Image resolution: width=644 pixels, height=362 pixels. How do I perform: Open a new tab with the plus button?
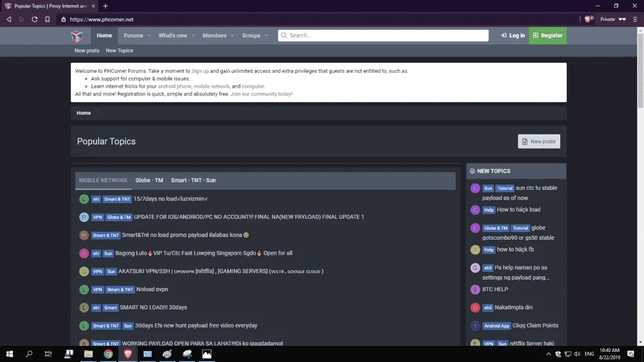tap(105, 6)
